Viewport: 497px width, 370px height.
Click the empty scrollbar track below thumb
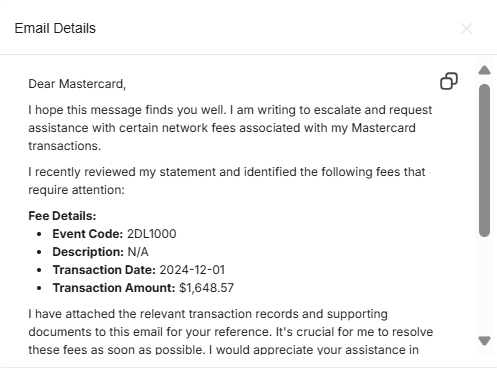[484, 287]
